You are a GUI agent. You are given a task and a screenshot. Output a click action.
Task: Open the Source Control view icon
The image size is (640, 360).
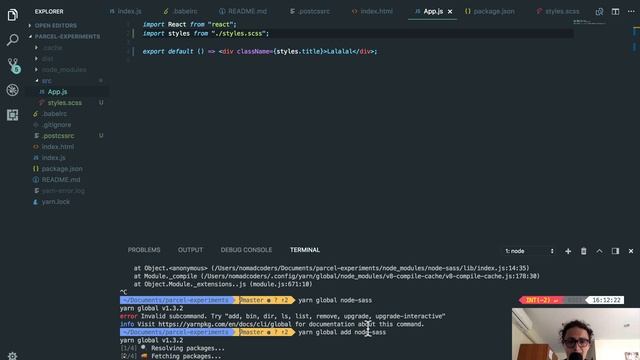click(13, 65)
